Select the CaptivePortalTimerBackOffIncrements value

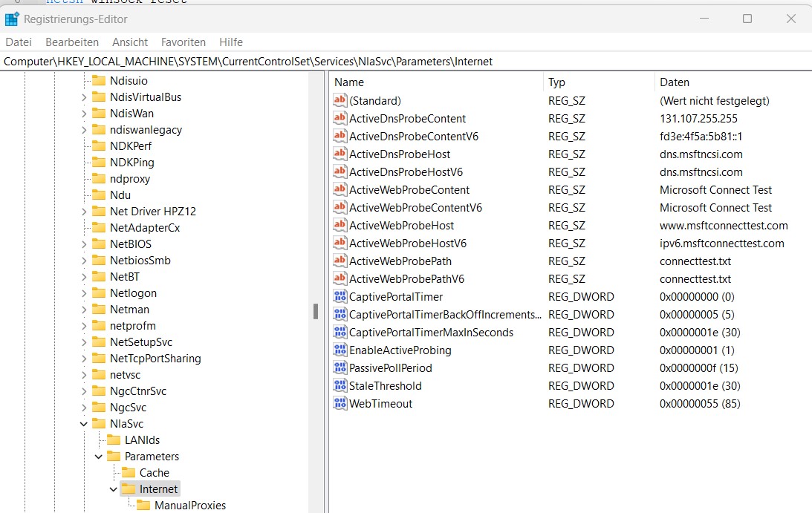445,315
